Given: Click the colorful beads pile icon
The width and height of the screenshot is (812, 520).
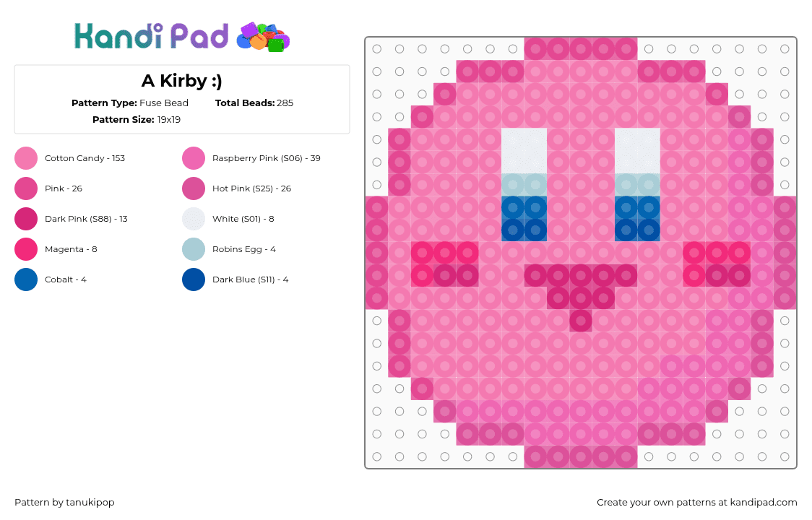Looking at the screenshot, I should click(x=263, y=38).
